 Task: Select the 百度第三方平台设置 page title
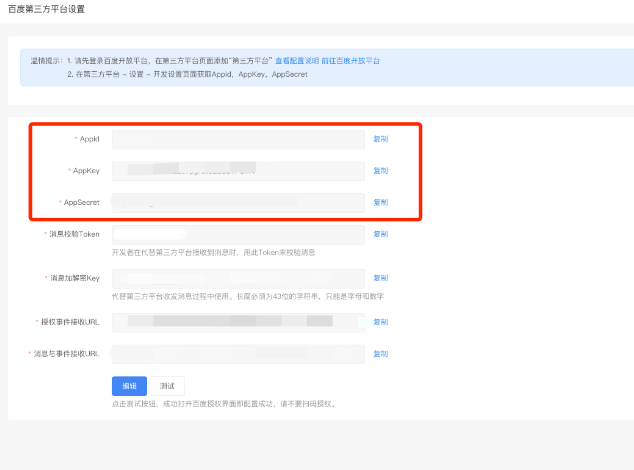(46, 9)
